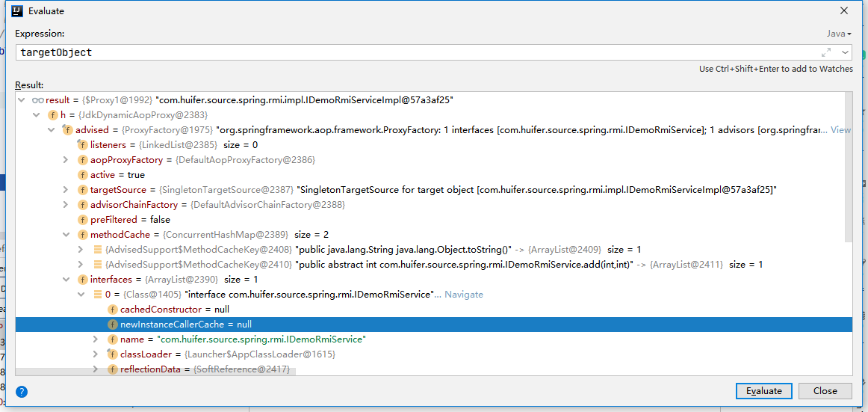Image resolution: width=868 pixels, height=412 pixels.
Task: Expand the toString() MethodCacheKey entry
Action: [x=81, y=250]
